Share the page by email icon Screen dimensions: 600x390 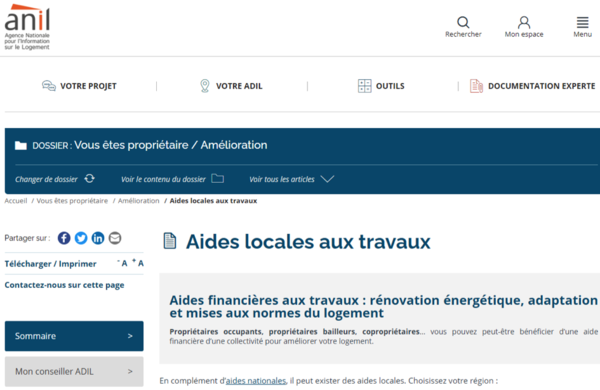pyautogui.click(x=115, y=238)
